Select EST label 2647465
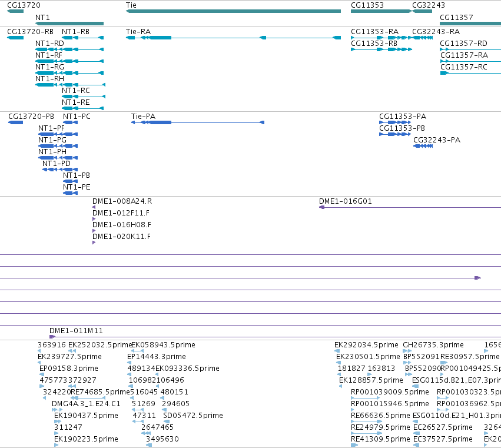The width and height of the screenshot is (501, 448). [x=158, y=427]
